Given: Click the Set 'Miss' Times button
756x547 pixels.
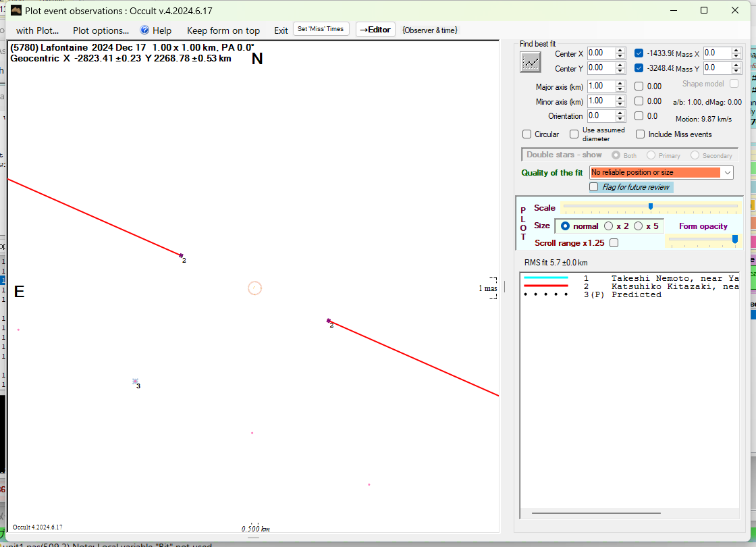Looking at the screenshot, I should 321,29.
